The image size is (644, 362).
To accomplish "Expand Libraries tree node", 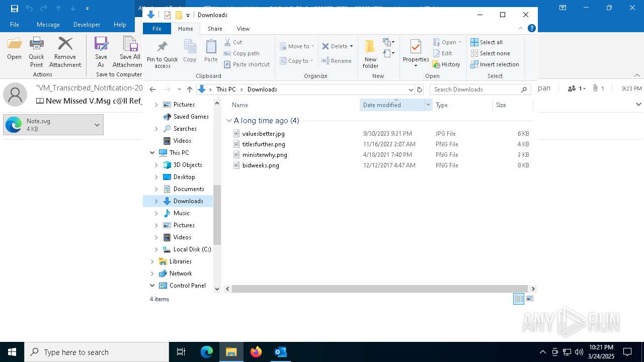I will point(152,261).
